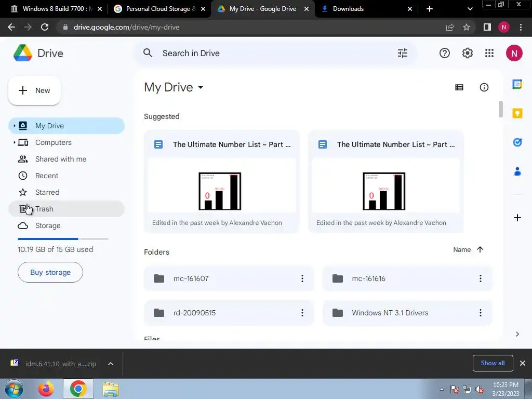
Task: Bookmark this page with the star icon
Action: 467,27
